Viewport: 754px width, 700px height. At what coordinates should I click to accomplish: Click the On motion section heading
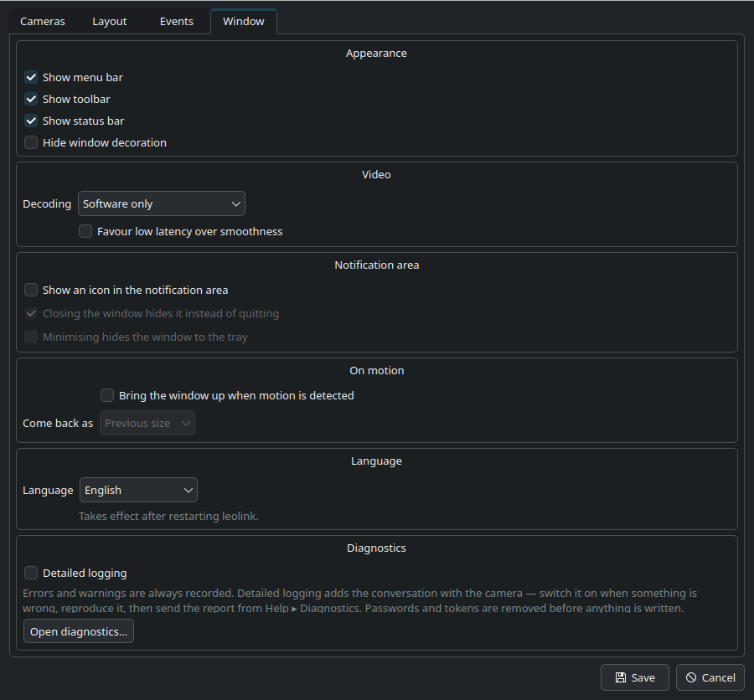(x=376, y=371)
